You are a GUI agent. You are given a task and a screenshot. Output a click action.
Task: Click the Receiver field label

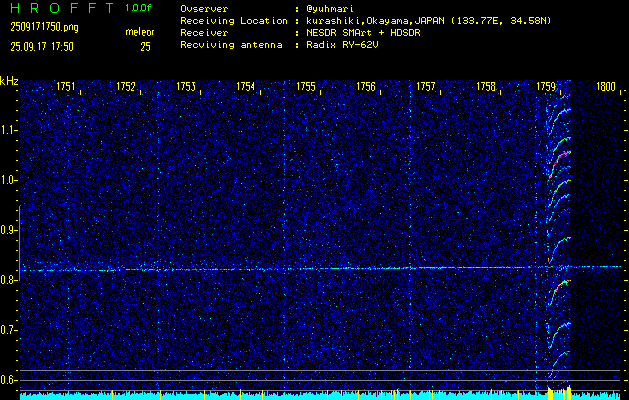coord(204,33)
